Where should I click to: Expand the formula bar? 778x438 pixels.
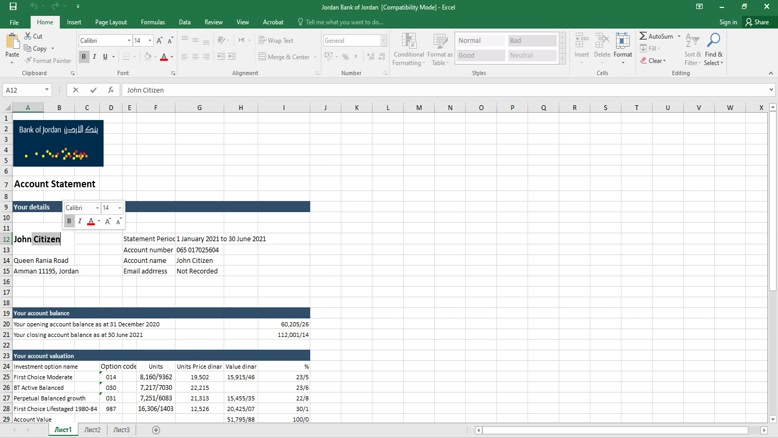coord(771,90)
